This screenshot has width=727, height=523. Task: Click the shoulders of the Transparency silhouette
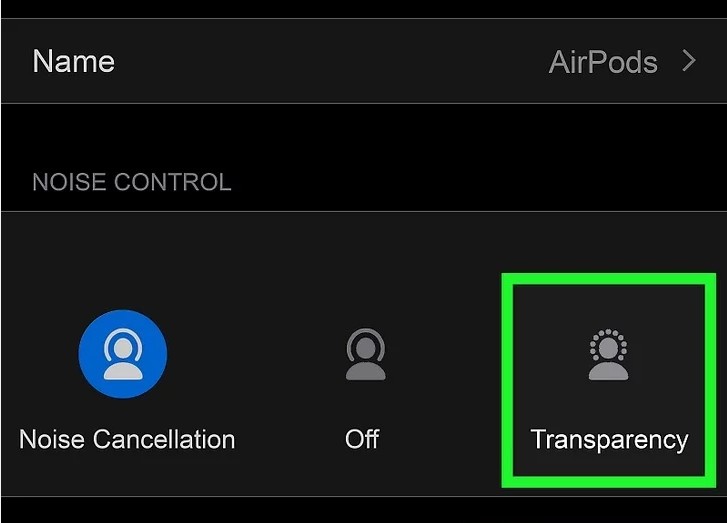[608, 371]
